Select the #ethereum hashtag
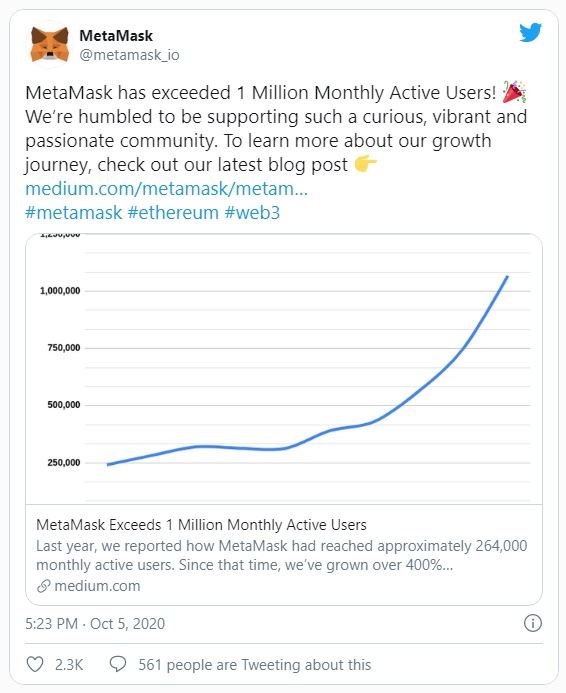The image size is (566, 693). (x=173, y=213)
